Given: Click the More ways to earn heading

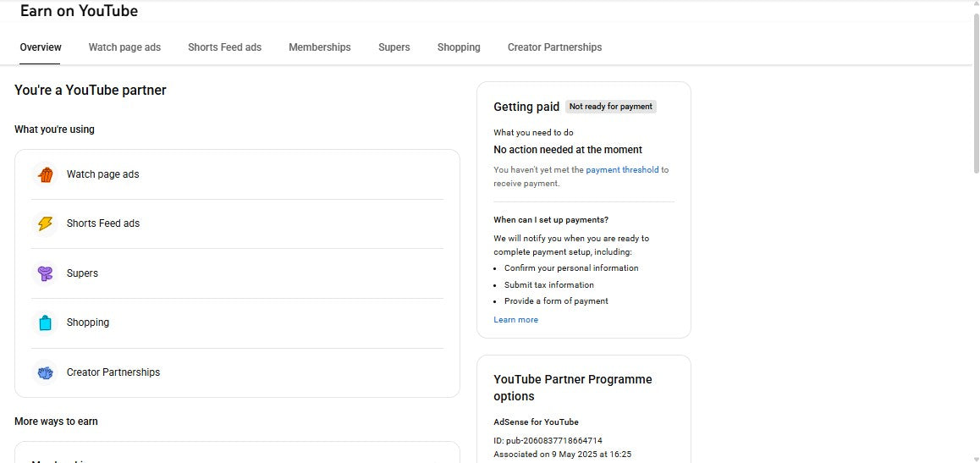Looking at the screenshot, I should (56, 422).
